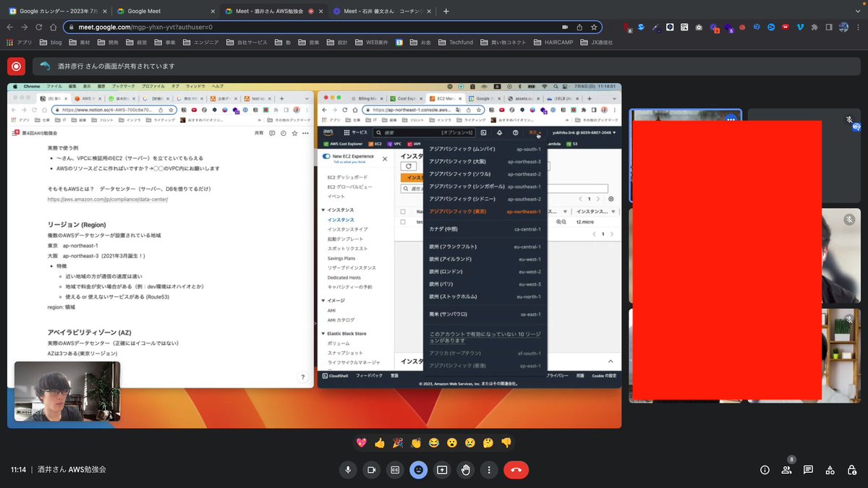
Task: Toggle off New EC2 Experience switch
Action: click(x=328, y=155)
